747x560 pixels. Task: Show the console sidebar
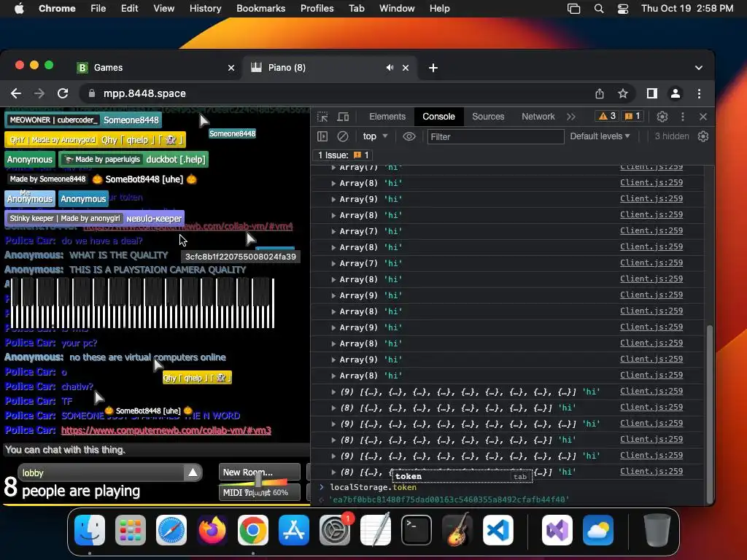click(322, 136)
